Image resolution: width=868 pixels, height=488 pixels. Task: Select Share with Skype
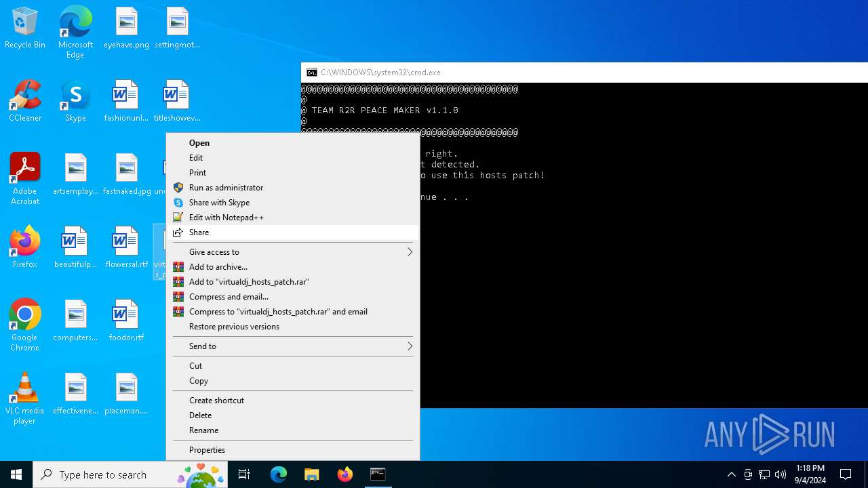[293, 202]
